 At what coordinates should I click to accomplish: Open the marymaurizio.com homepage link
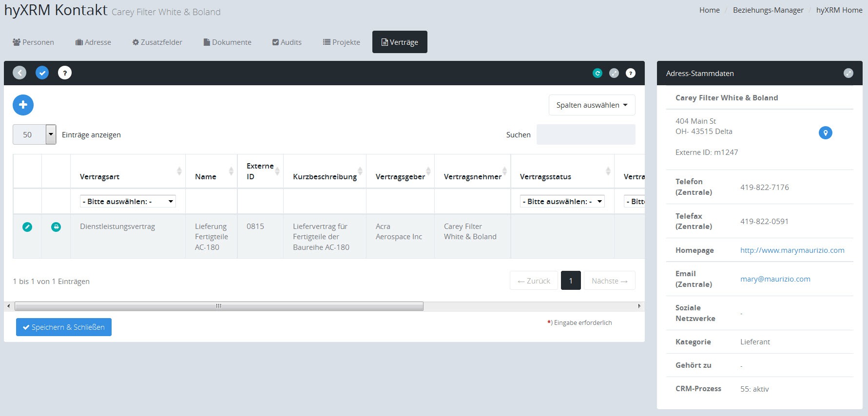792,250
